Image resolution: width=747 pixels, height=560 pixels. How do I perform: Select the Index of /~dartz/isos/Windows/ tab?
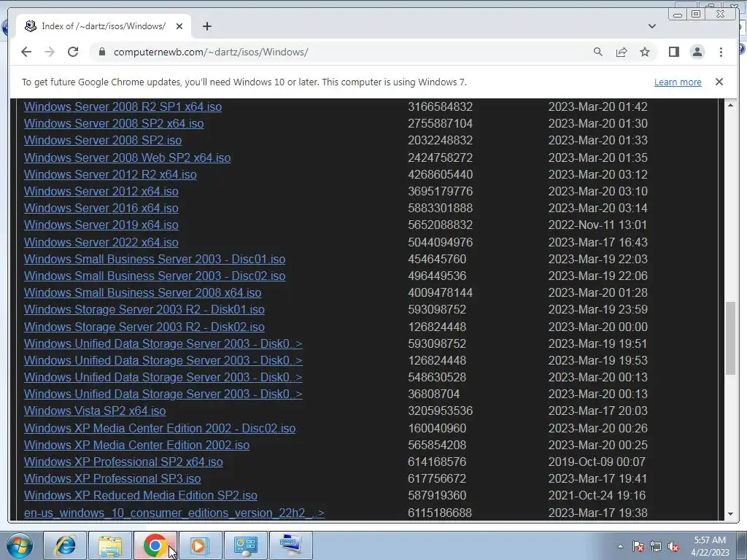click(104, 26)
